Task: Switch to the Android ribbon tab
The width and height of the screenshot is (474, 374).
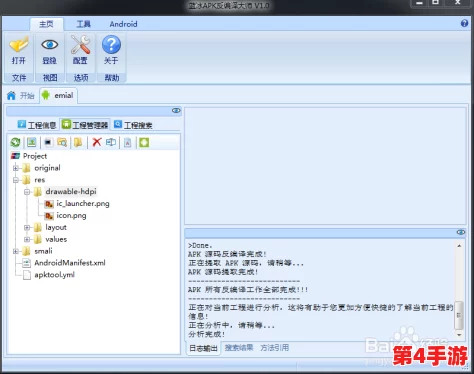Action: (123, 24)
